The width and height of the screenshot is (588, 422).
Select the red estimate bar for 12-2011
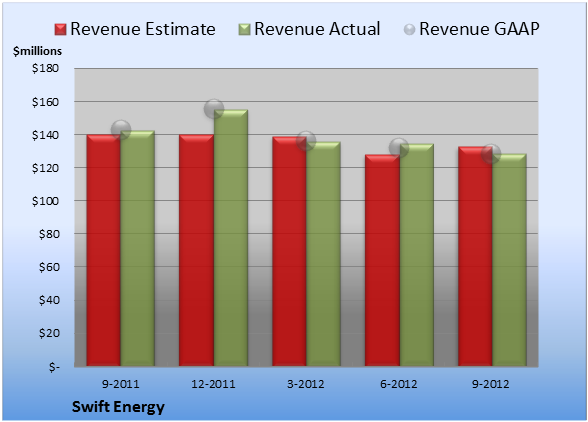tap(196, 250)
